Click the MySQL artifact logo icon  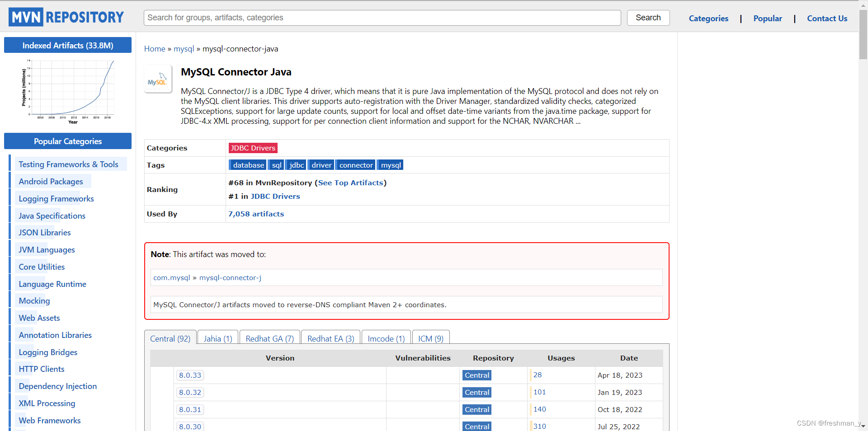point(158,79)
